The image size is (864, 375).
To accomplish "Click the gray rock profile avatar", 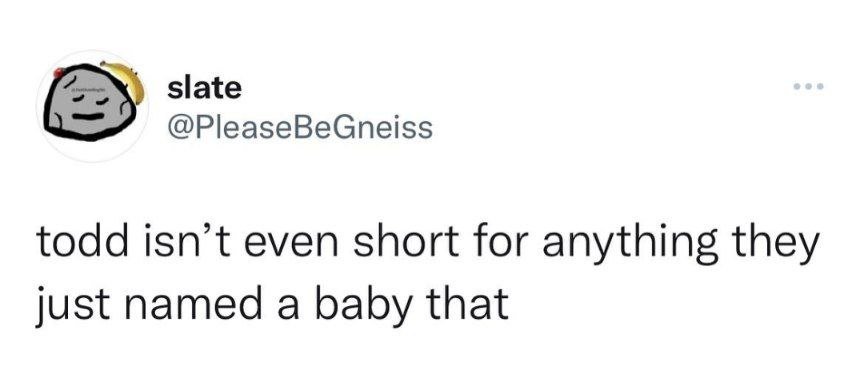I will pos(91,106).
